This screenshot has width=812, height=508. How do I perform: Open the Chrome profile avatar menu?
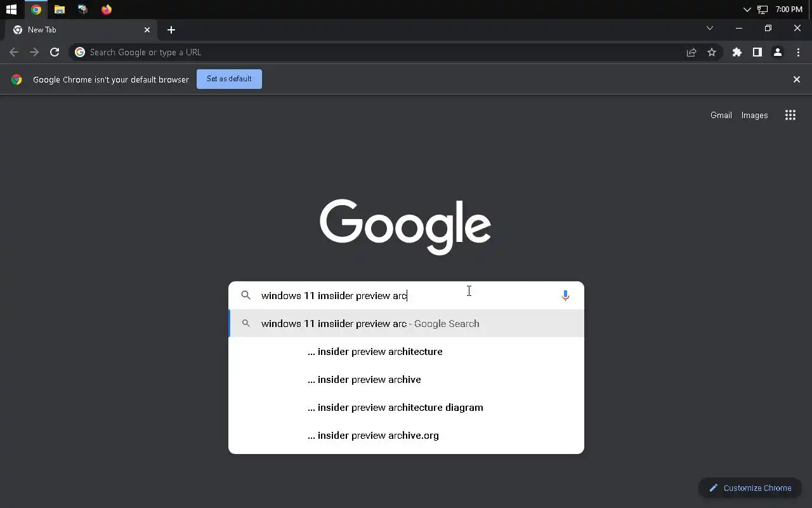coord(778,52)
